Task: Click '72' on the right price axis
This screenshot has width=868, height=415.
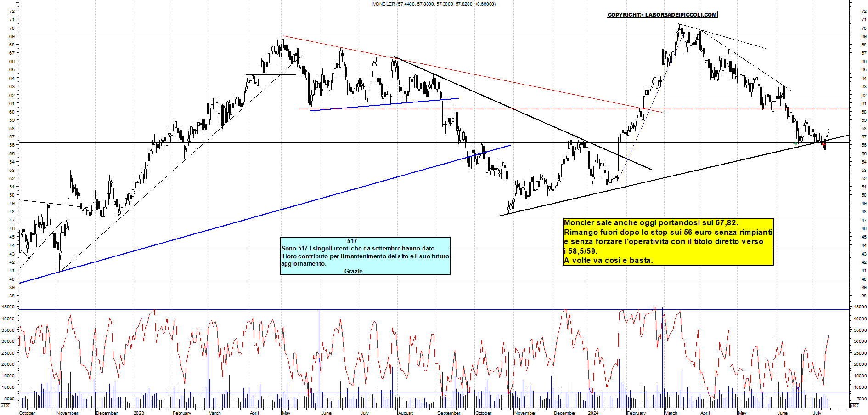Action: pos(864,11)
